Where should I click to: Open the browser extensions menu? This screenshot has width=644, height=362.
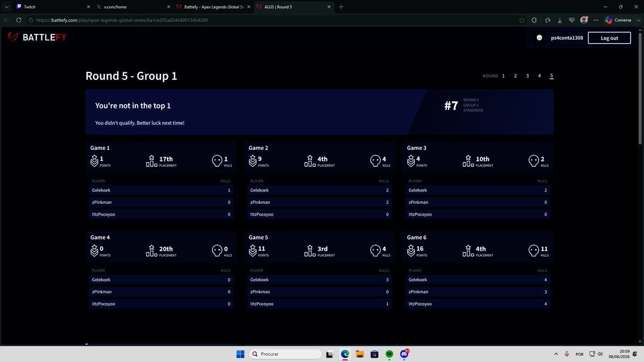click(534, 20)
